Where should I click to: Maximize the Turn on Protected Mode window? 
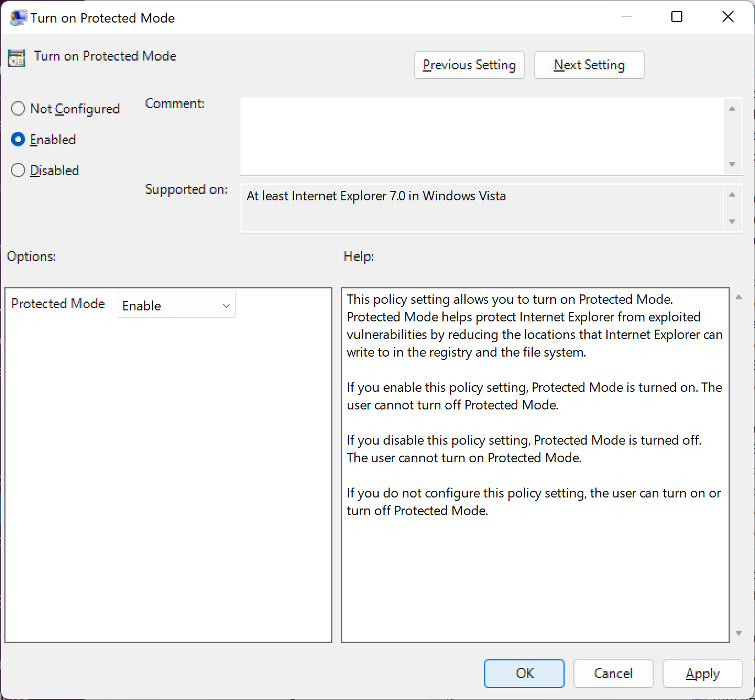point(677,17)
